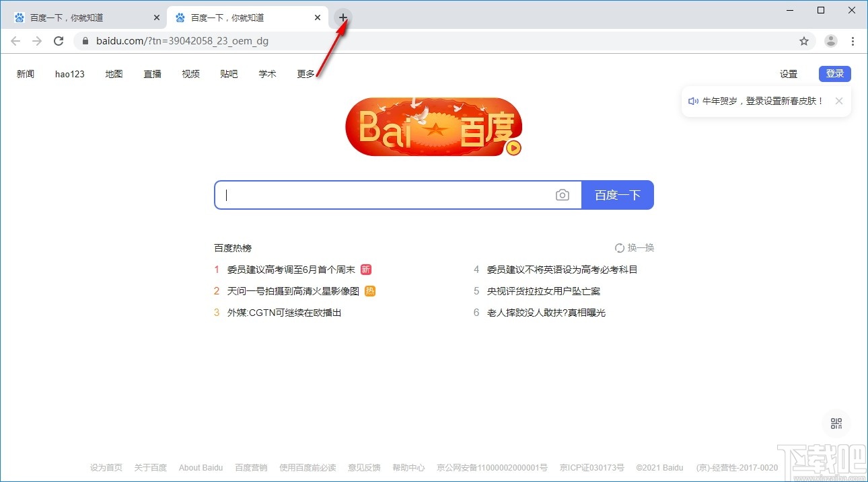Click the security lock icon in the address bar
Viewport: 868px width, 482px height.
85,40
